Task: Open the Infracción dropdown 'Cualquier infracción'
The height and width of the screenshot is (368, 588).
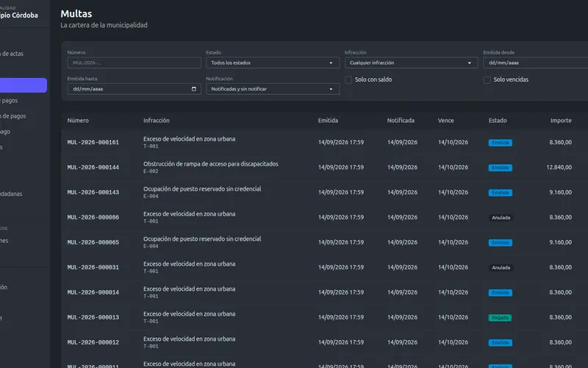Action: point(412,63)
